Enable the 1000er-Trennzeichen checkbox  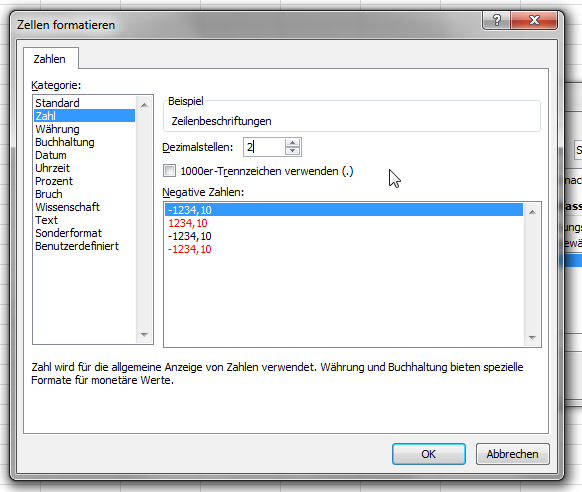pyautogui.click(x=170, y=171)
